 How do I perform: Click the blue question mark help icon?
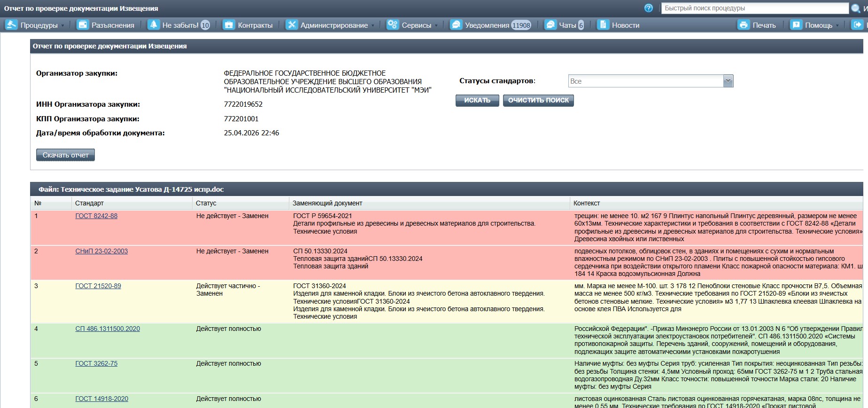click(x=649, y=8)
